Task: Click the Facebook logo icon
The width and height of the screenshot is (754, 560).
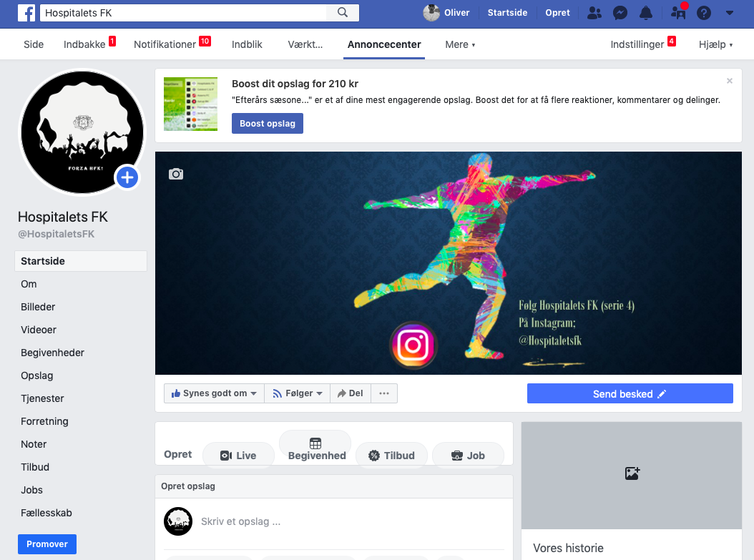Action: [26, 13]
